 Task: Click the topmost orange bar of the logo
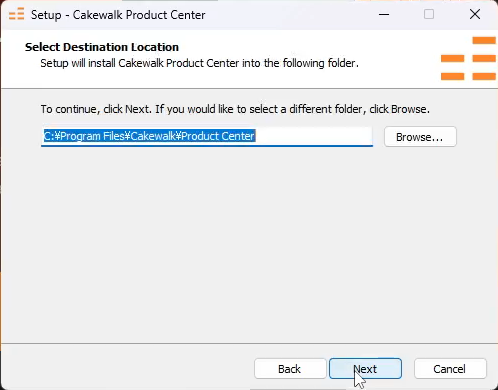tap(484, 40)
